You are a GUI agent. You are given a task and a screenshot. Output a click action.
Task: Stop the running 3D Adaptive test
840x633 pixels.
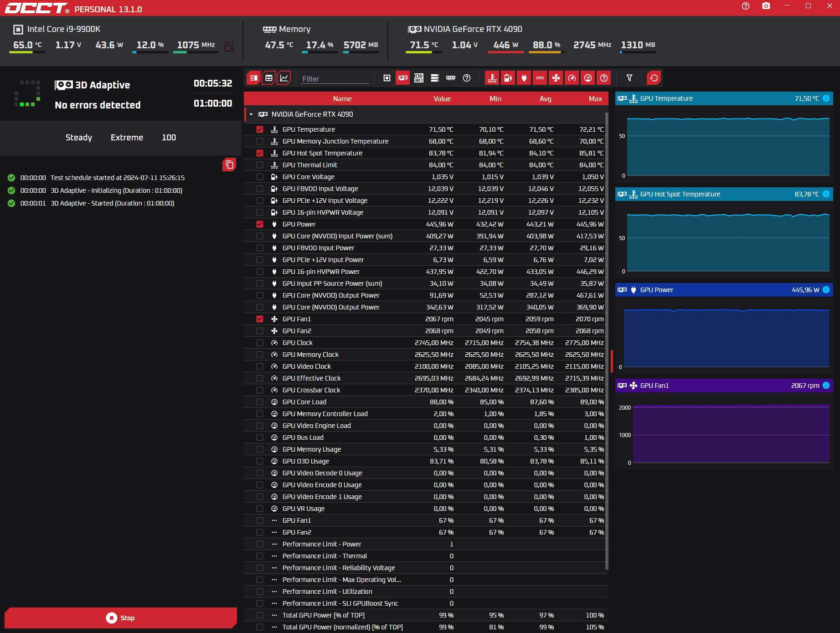[121, 618]
